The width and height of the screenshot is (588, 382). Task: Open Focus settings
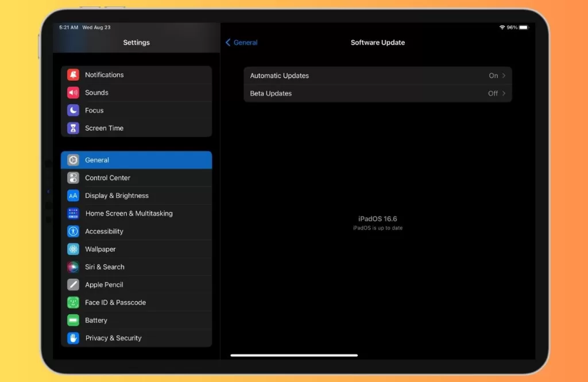pyautogui.click(x=137, y=110)
